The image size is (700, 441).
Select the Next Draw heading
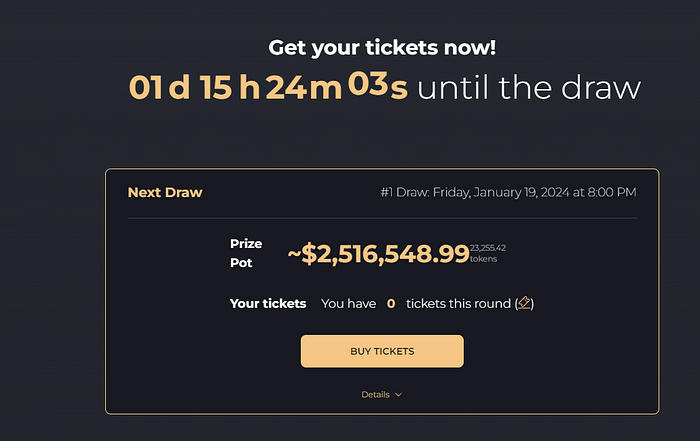[165, 192]
